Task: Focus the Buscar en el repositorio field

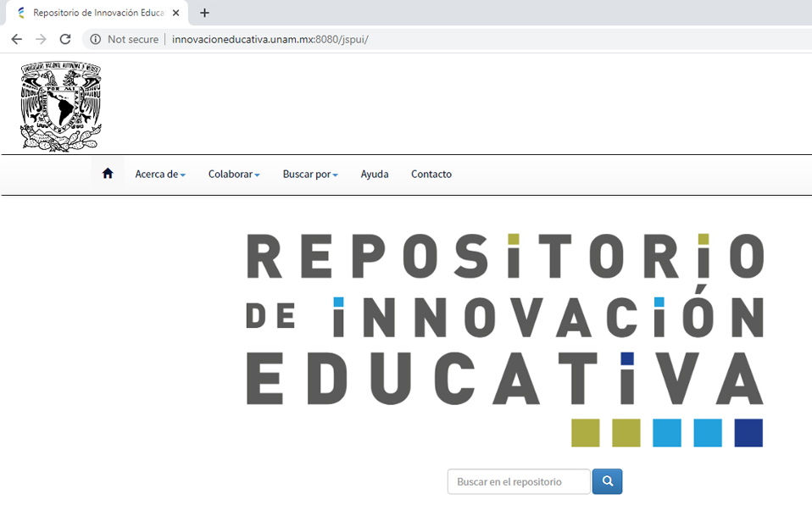Action: 519,481
